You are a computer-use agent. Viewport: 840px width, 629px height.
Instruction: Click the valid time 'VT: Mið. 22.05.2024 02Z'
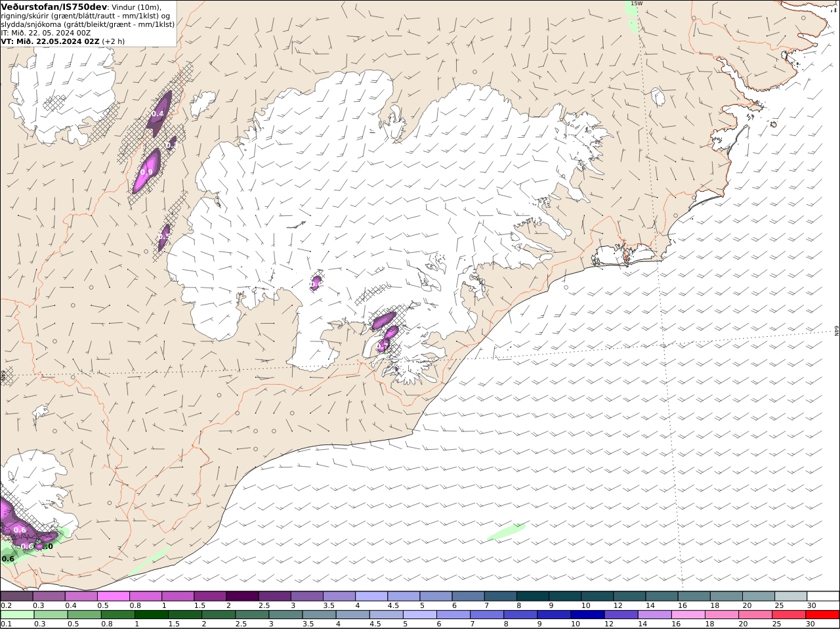coord(50,41)
